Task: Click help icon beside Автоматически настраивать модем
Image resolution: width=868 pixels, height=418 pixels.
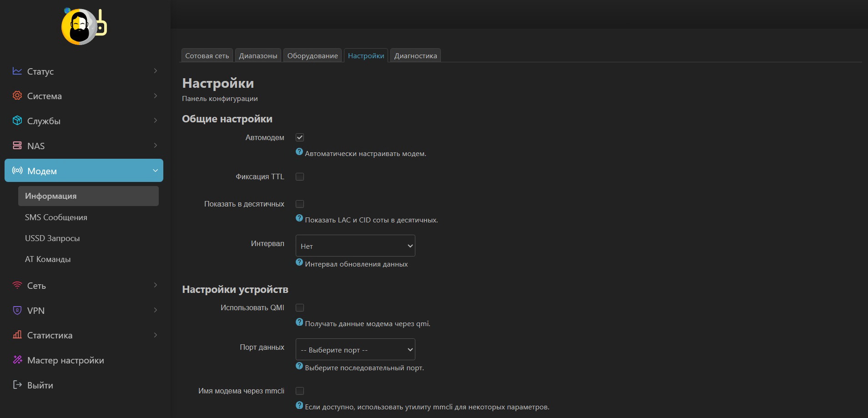Action: (x=299, y=152)
